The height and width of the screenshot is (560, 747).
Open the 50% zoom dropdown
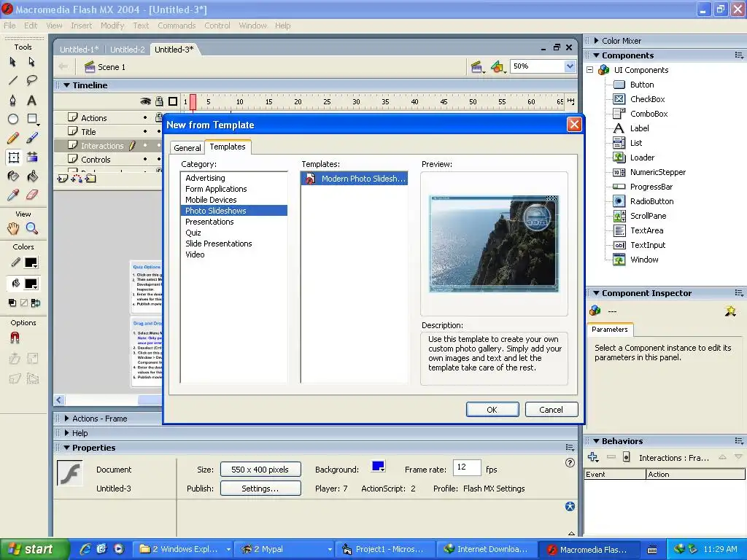570,66
